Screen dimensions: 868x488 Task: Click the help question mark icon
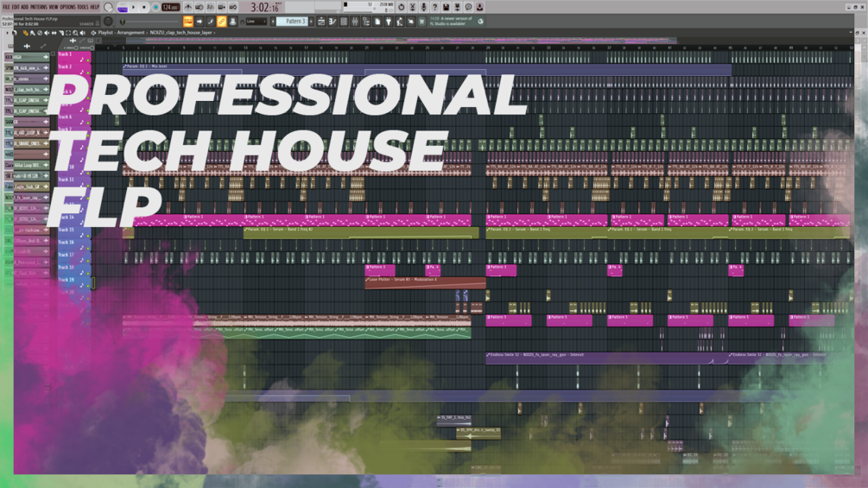(435, 7)
